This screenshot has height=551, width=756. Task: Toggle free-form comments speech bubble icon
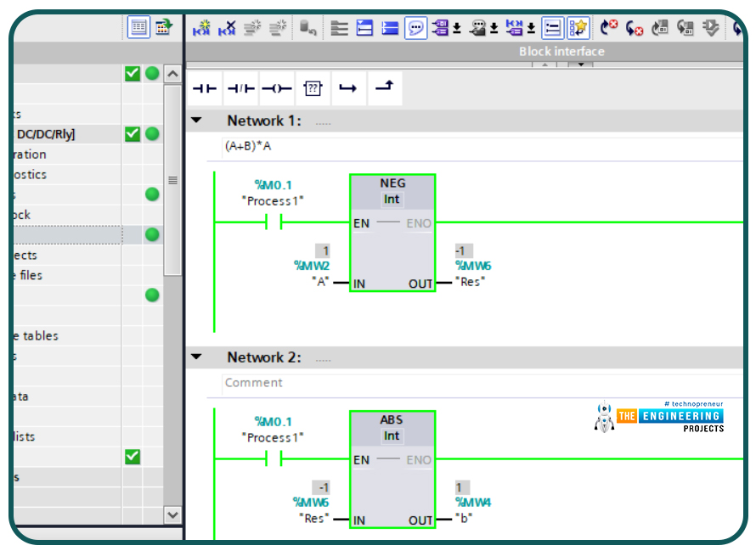pyautogui.click(x=415, y=28)
